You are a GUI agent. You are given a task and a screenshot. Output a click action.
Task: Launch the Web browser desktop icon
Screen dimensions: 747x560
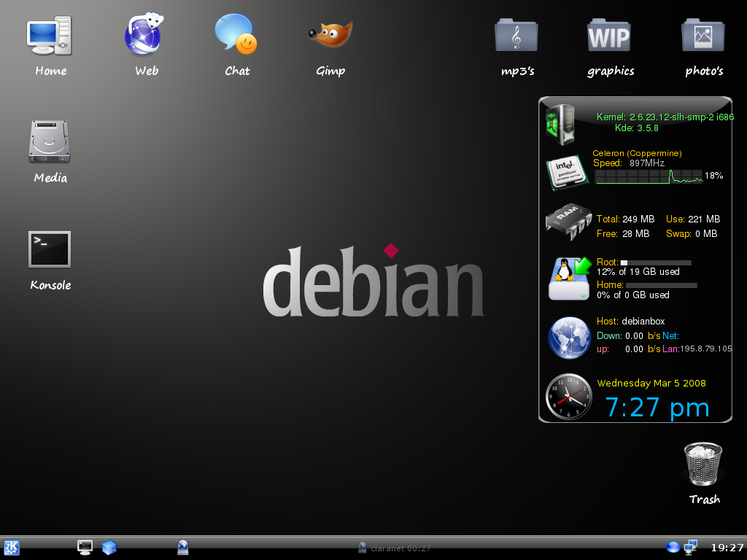144,34
